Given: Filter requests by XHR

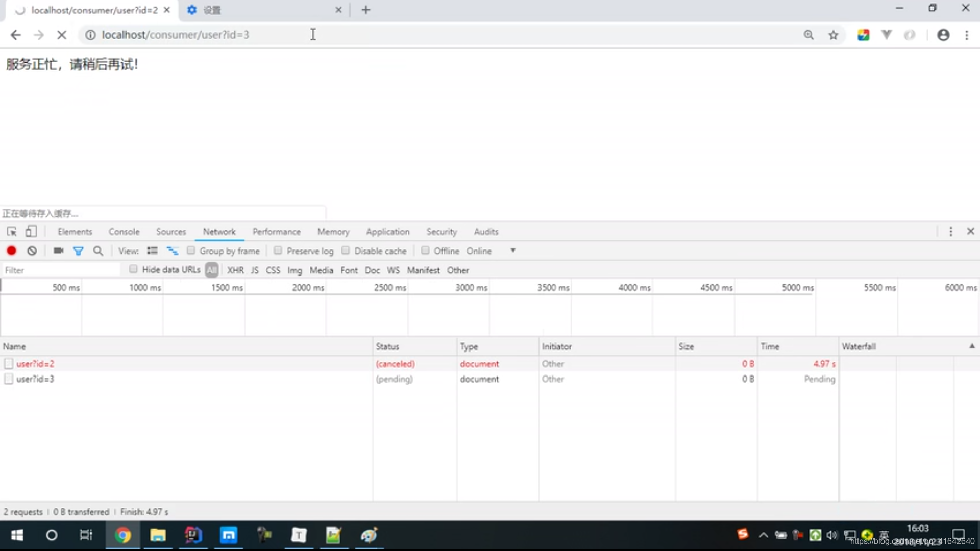Looking at the screenshot, I should click(x=235, y=270).
